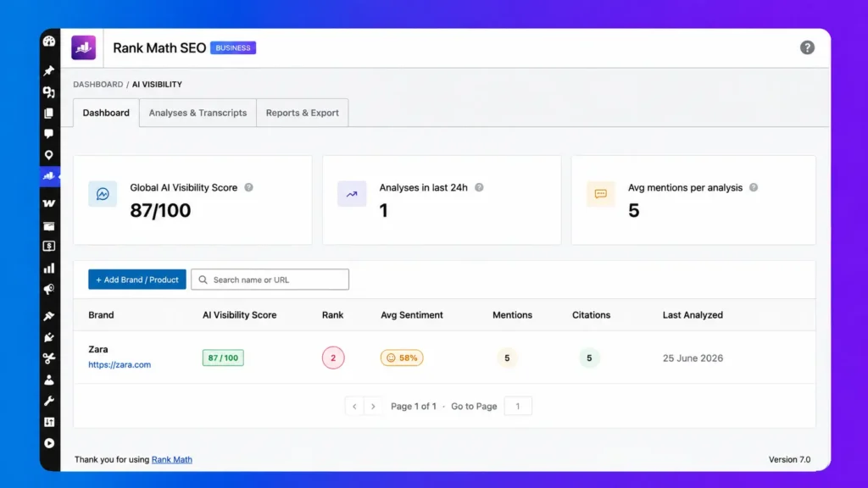Open the Marketing megaphone sidebar icon
This screenshot has width=868, height=488.
[x=49, y=290]
